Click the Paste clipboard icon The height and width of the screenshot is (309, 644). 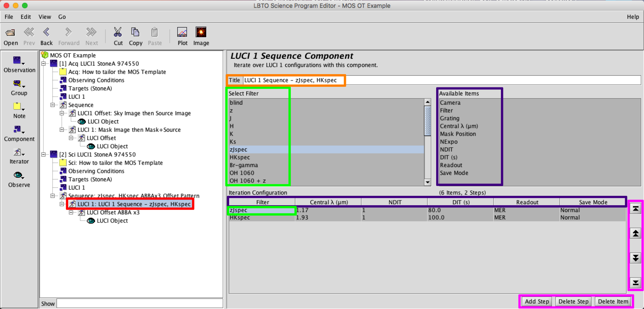point(155,32)
